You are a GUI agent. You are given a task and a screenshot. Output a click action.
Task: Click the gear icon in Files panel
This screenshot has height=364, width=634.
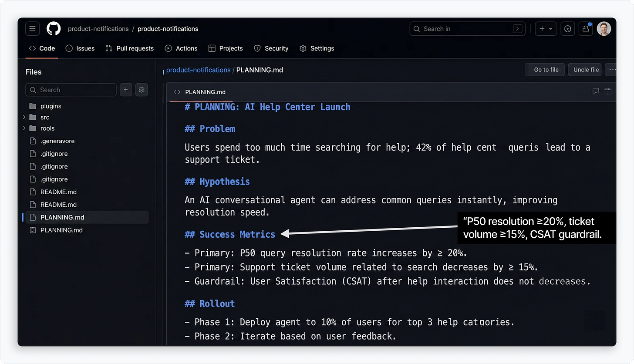[x=142, y=90]
